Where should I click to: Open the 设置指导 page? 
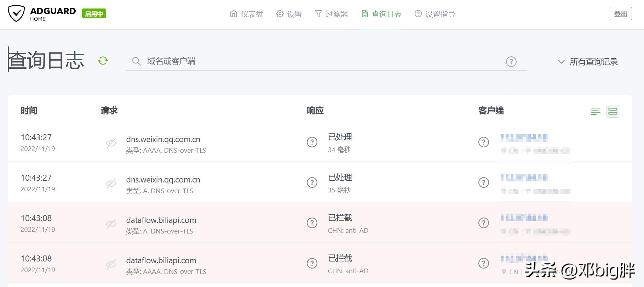(x=435, y=14)
